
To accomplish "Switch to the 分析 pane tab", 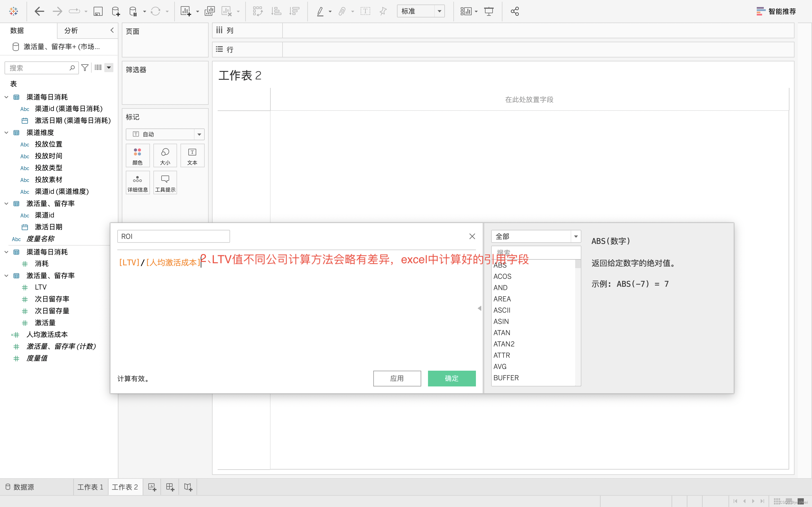I will click(71, 30).
